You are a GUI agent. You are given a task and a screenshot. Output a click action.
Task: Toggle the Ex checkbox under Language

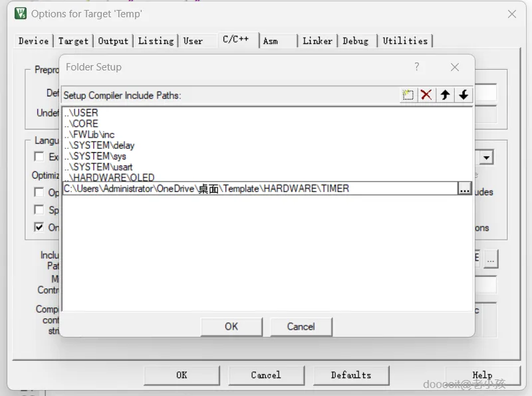click(x=39, y=157)
